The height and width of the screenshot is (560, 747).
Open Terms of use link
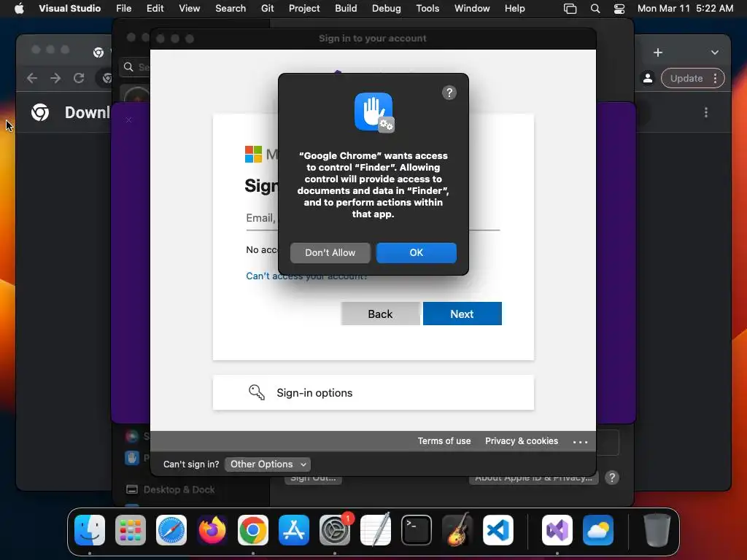click(444, 441)
